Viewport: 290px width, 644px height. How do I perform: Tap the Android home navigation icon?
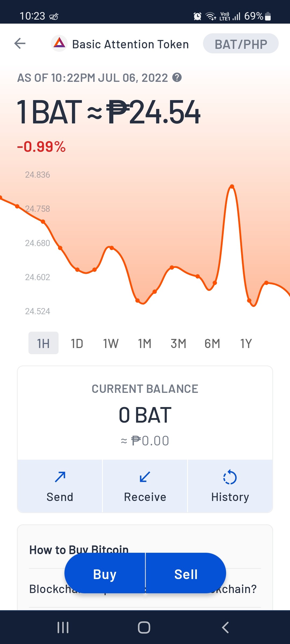click(x=144, y=627)
